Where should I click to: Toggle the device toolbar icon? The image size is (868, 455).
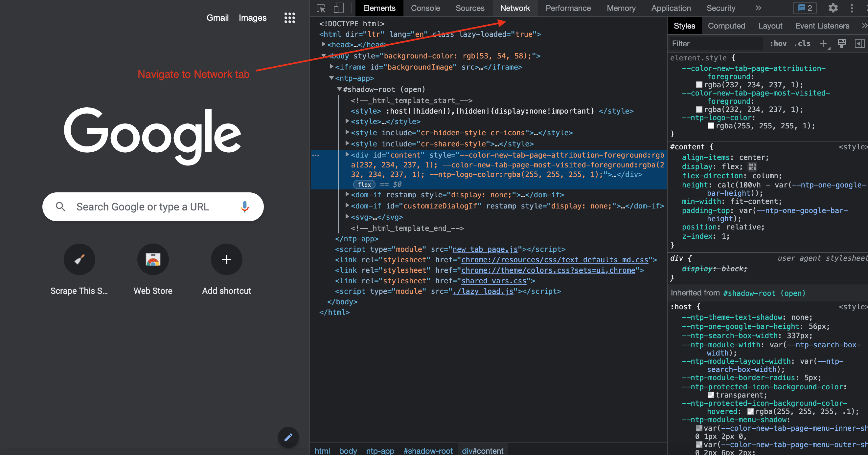(338, 8)
